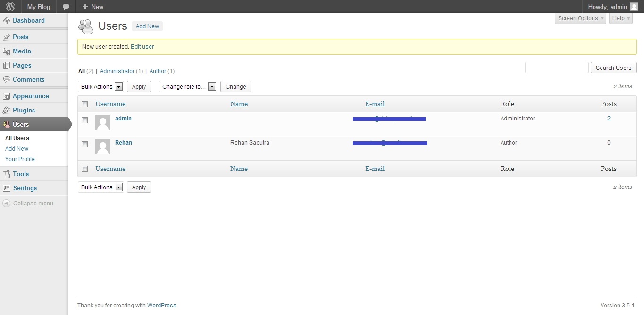Viewport: 644px width, 315px height.
Task: Toggle select-all checkbox in table header
Action: [85, 104]
